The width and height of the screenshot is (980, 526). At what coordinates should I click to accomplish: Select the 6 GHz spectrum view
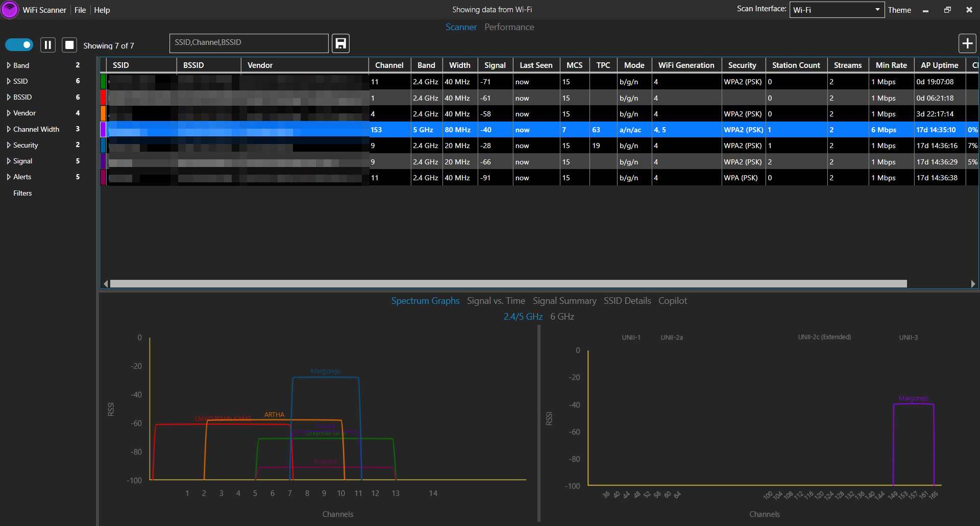click(x=562, y=317)
